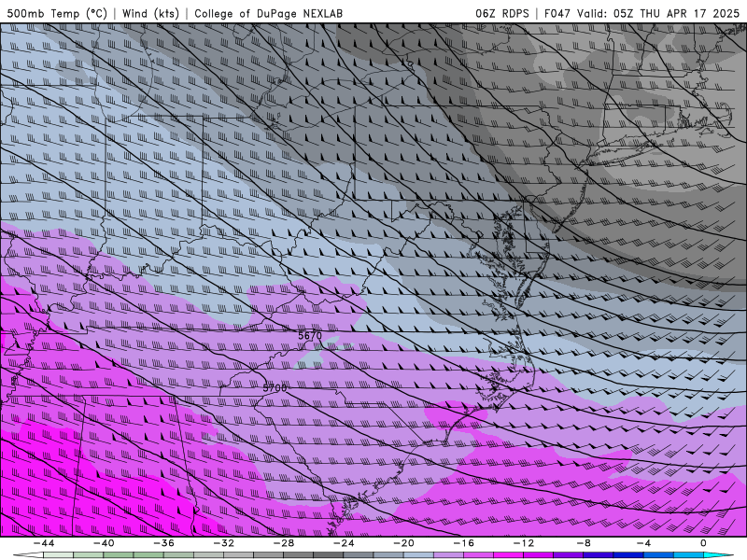Viewport: 747px width, 560px height.
Task: Click the -24 colorbar tick label
Action: click(x=344, y=543)
